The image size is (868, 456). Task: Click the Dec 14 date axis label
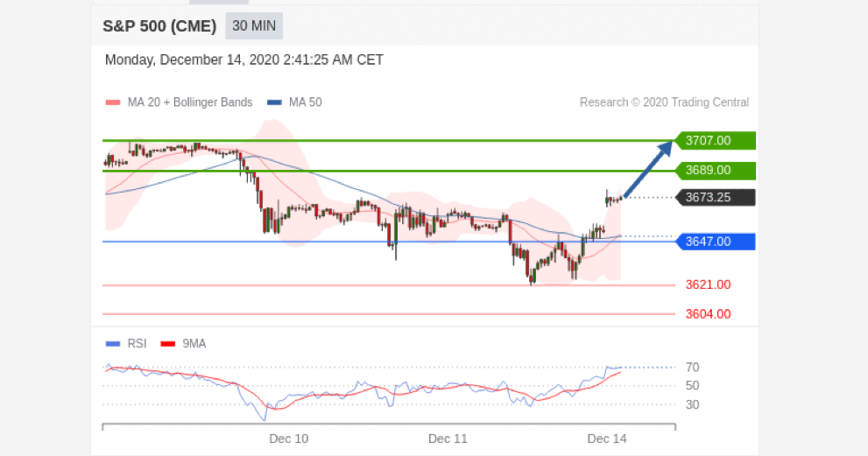pos(607,438)
